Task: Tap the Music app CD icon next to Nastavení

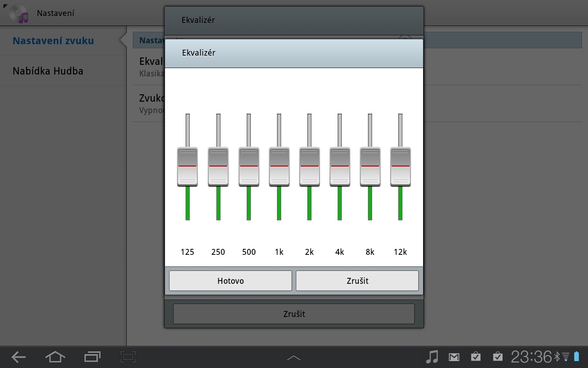Action: [18, 13]
